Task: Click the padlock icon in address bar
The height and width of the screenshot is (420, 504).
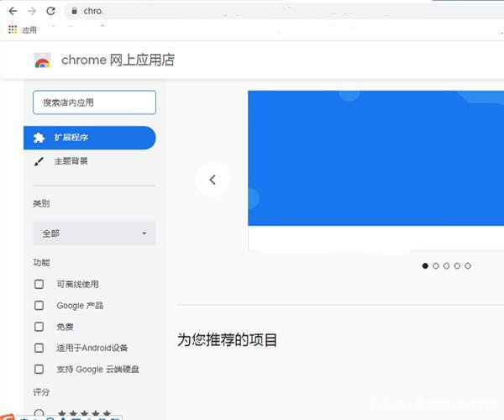Action: (x=74, y=11)
